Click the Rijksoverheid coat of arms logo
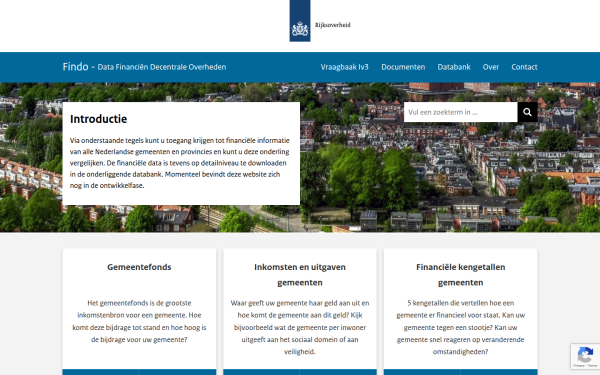 (x=300, y=21)
